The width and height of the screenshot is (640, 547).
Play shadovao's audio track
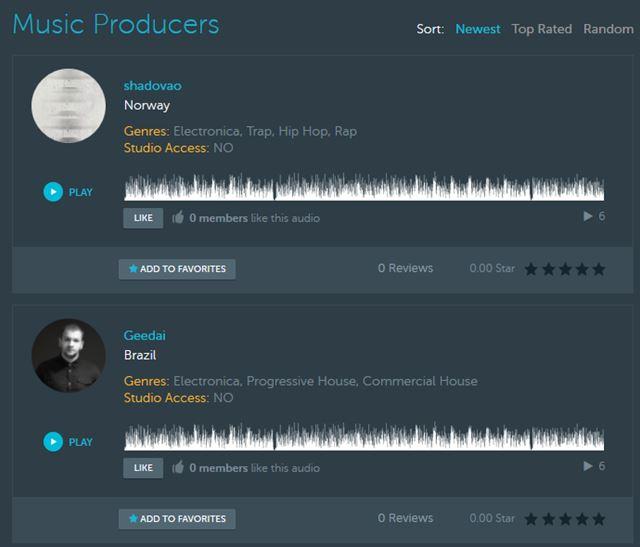click(53, 192)
